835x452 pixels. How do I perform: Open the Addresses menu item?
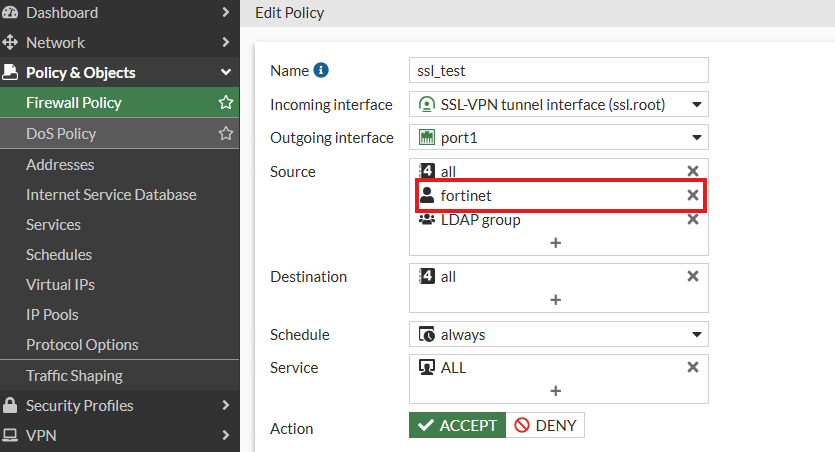(60, 164)
